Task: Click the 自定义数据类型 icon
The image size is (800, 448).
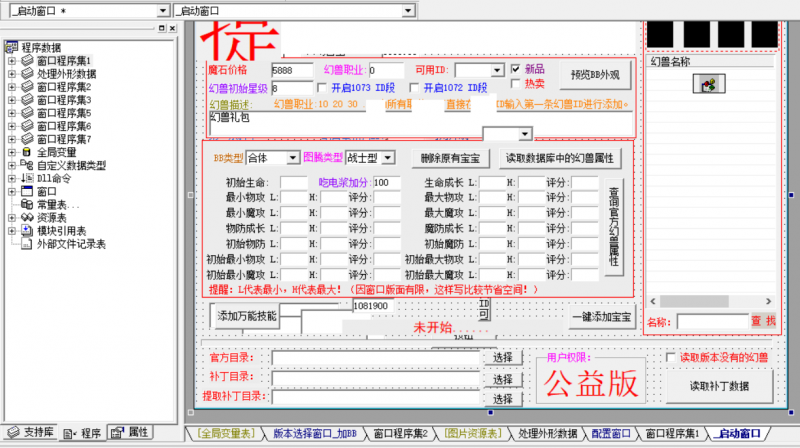Action: [27, 165]
